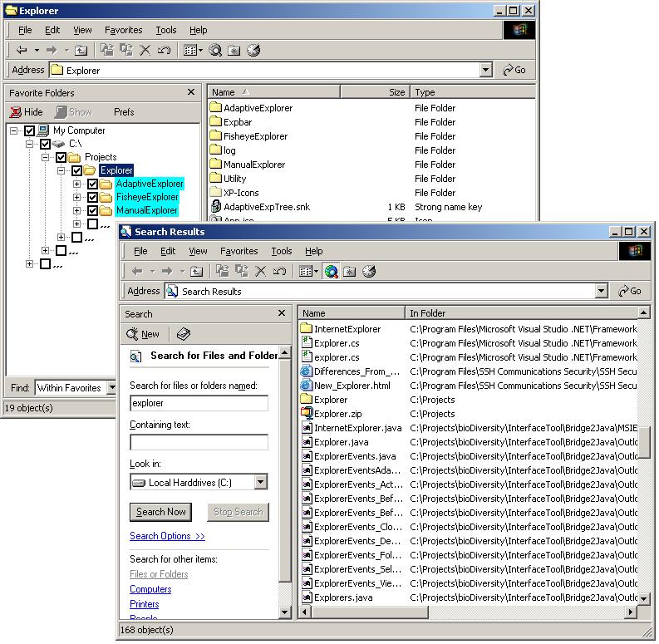The height and width of the screenshot is (644, 659).
Task: Click the Containing text input field
Action: 199,442
